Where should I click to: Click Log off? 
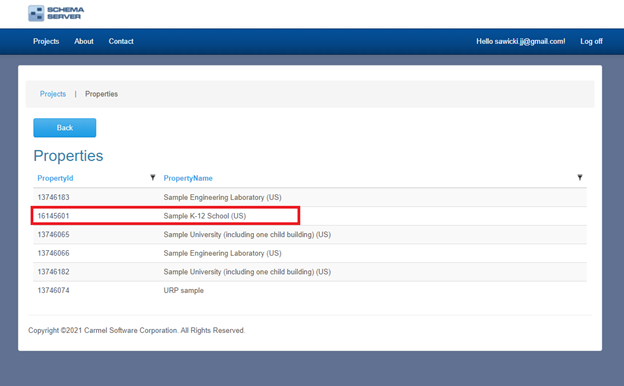[x=591, y=41]
